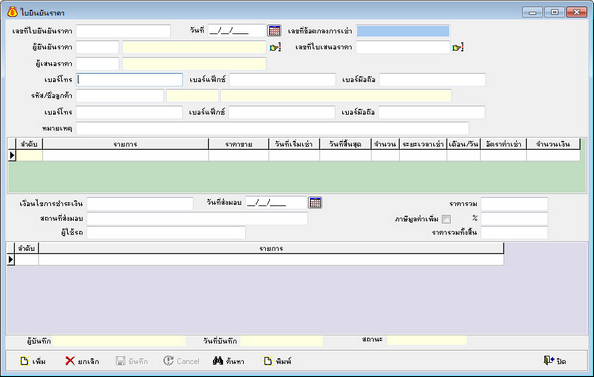Click the วันที่สิ้นสุด column header
Screen dimensions: 594x377
[x=345, y=144]
